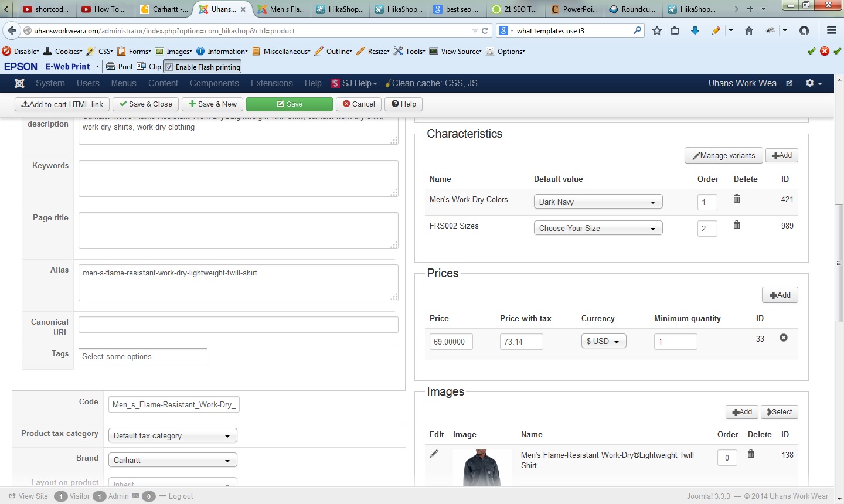
Task: Open the Components menu
Action: 215,83
